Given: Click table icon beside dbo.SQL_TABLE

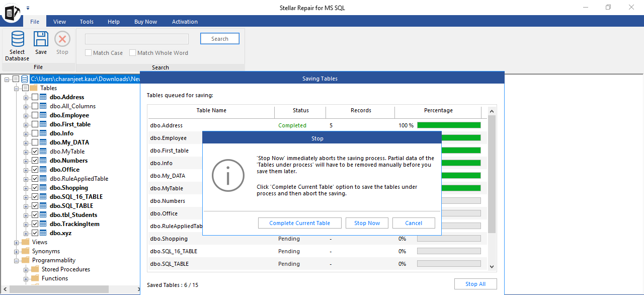Looking at the screenshot, I should (x=43, y=206).
